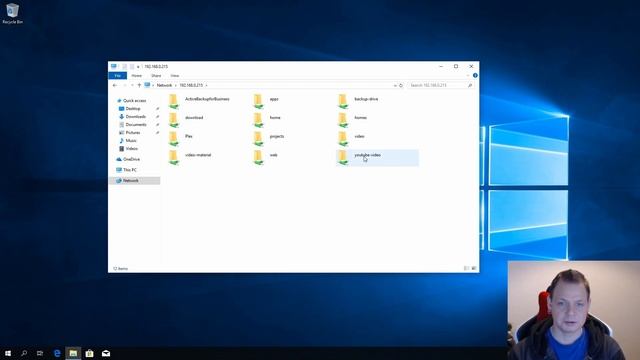Open the Home ribbon tab
This screenshot has height=360, width=640.
(x=136, y=76)
